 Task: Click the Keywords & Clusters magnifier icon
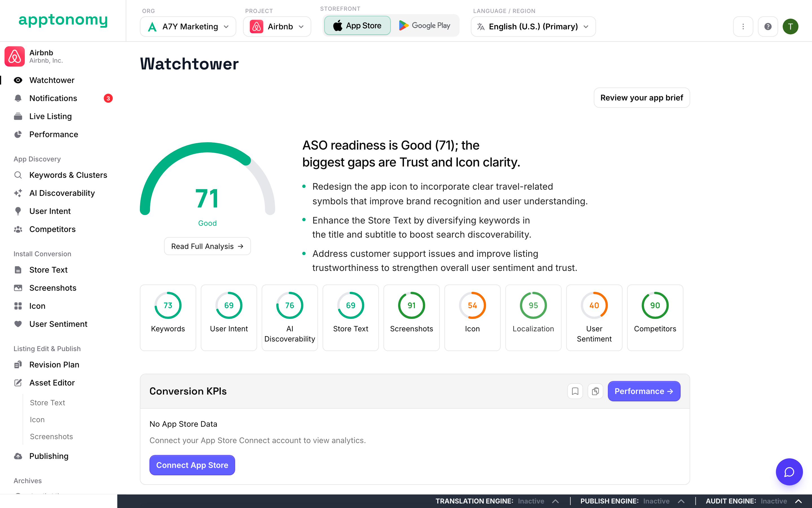click(18, 175)
